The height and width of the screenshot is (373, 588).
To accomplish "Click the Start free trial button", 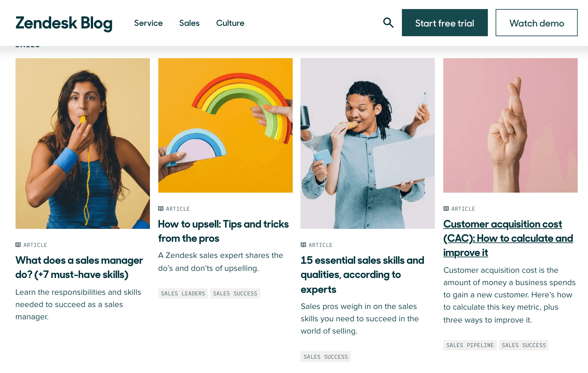I will tap(445, 23).
